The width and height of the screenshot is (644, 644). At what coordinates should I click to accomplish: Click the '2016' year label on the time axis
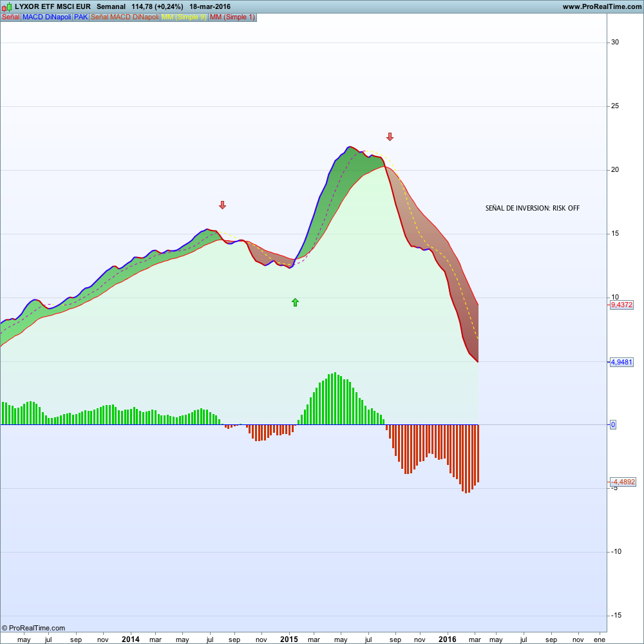448,639
